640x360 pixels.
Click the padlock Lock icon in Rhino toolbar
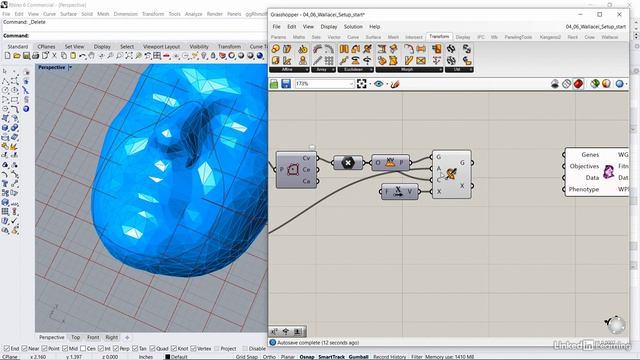tap(213, 56)
